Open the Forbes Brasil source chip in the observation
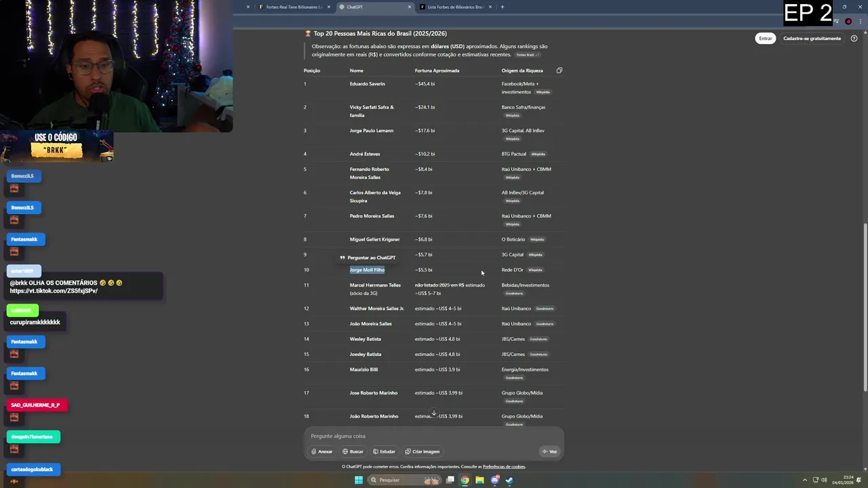Screen dimensions: 868x488 point(528,55)
